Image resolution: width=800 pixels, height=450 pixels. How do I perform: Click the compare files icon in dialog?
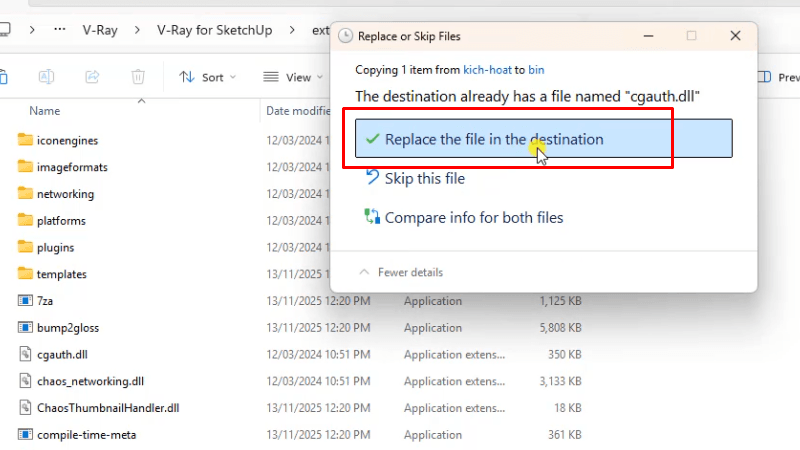click(372, 217)
